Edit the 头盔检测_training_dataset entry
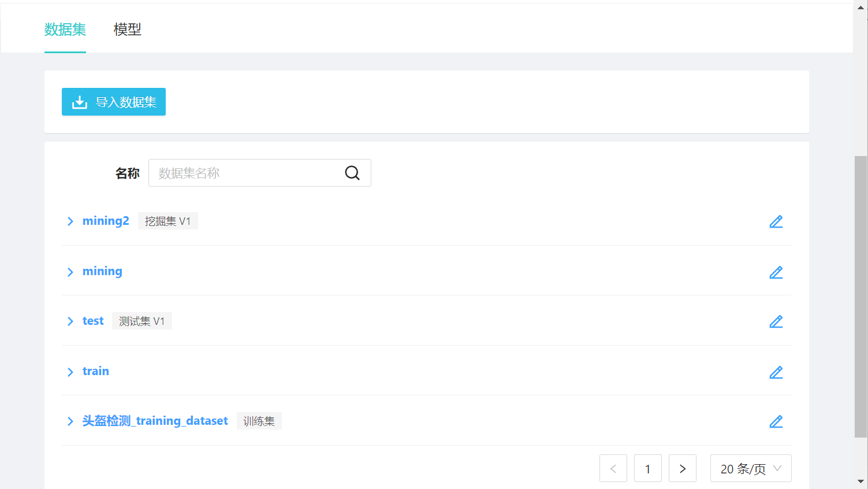Screen dimensions: 868x489 [776, 421]
